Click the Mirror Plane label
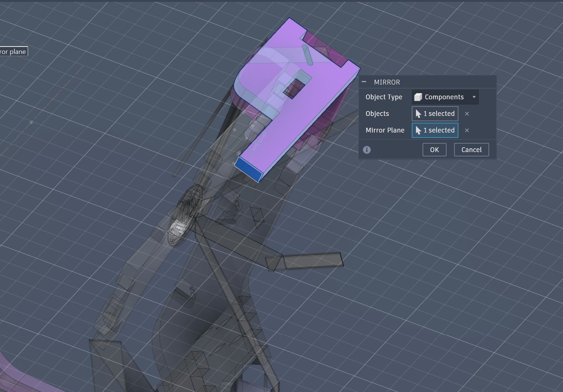 [x=385, y=130]
